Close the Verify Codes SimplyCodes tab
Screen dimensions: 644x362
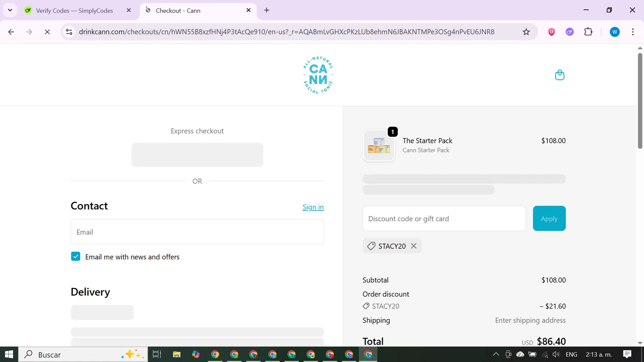coord(129,10)
